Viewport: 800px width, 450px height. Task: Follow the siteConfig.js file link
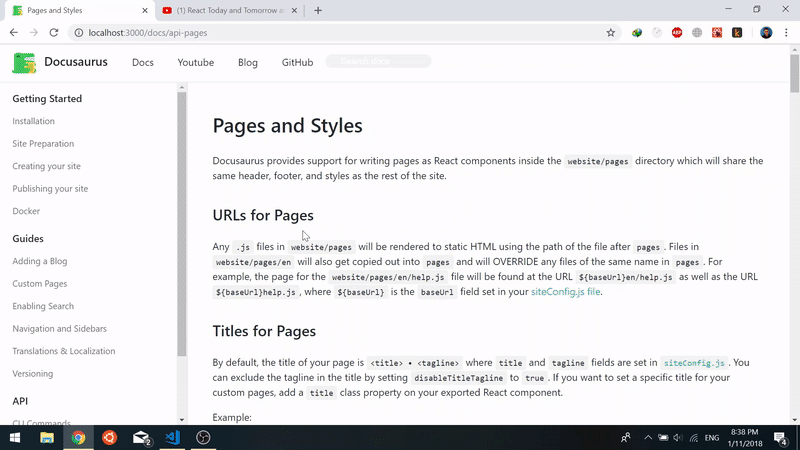565,291
